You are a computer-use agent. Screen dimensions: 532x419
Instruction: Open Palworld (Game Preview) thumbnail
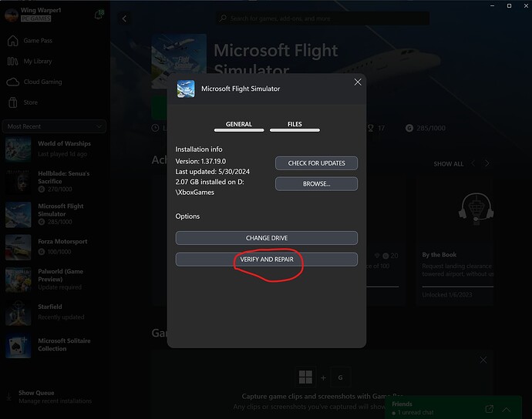pyautogui.click(x=19, y=280)
